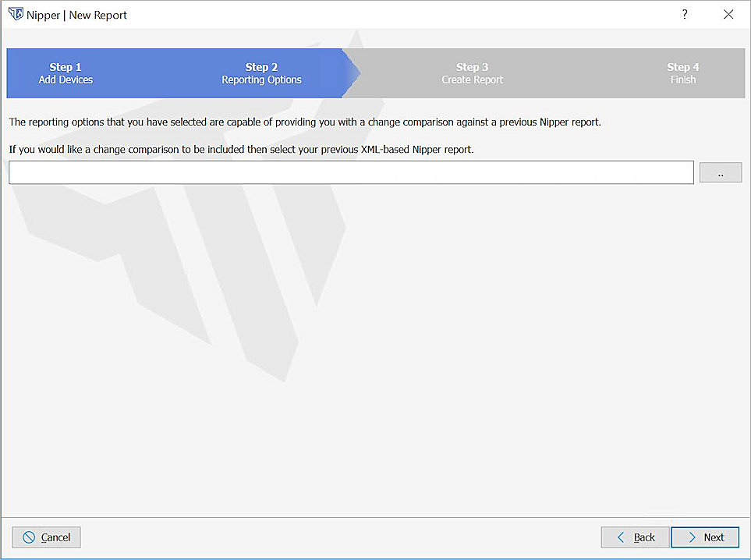This screenshot has height=560, width=751.
Task: Open help with the question mark icon
Action: [684, 14]
